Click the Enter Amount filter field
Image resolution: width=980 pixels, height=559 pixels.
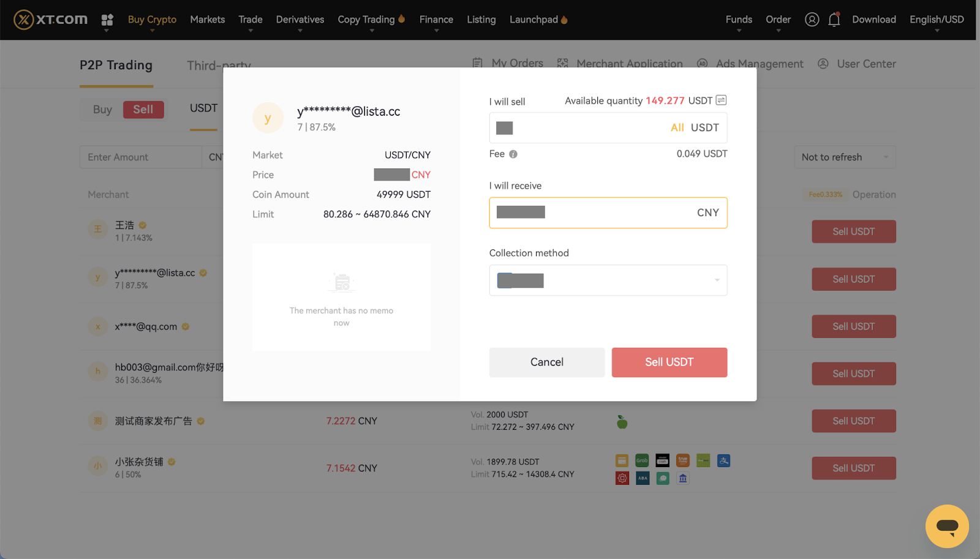pos(141,157)
